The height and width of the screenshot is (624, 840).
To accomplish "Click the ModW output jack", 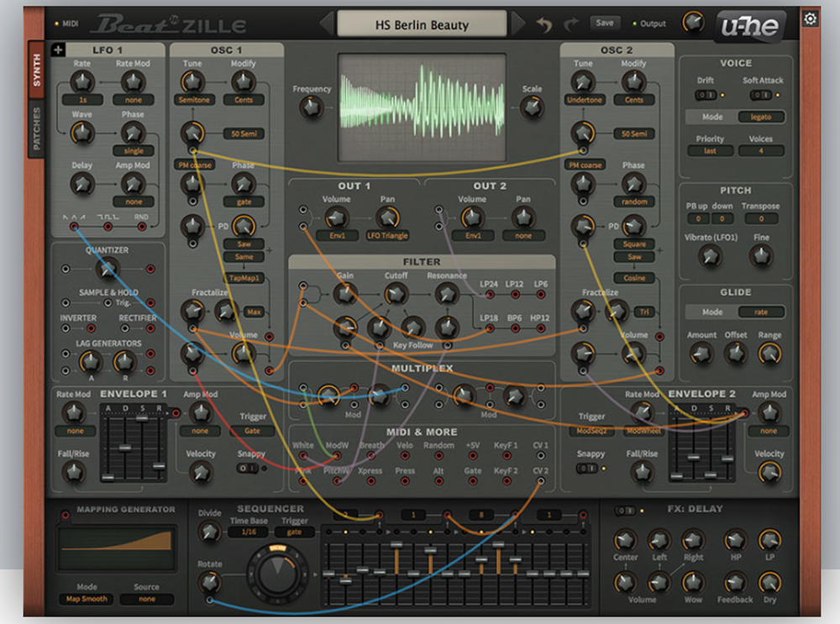I will [x=337, y=456].
